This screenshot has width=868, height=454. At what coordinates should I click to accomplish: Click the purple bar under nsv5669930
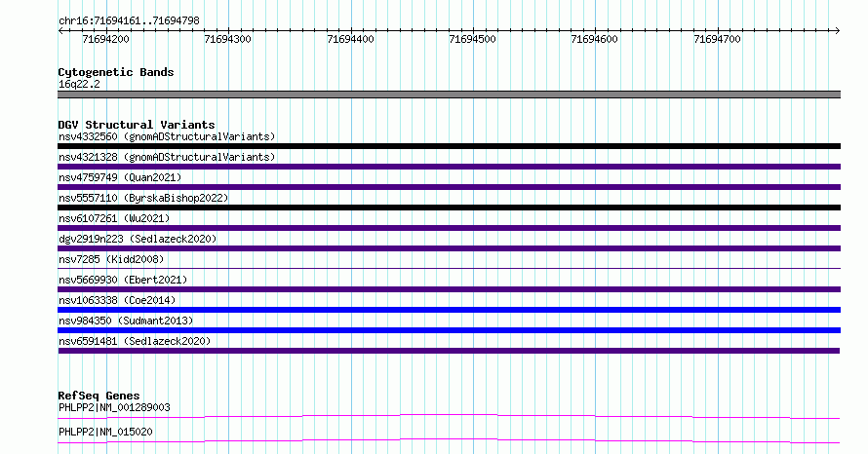(x=449, y=289)
